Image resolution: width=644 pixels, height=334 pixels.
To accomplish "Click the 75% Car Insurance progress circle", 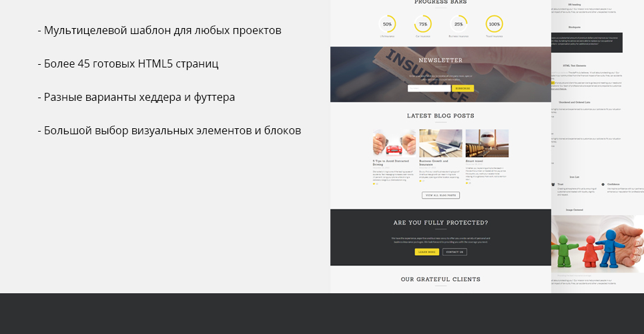I will click(423, 24).
